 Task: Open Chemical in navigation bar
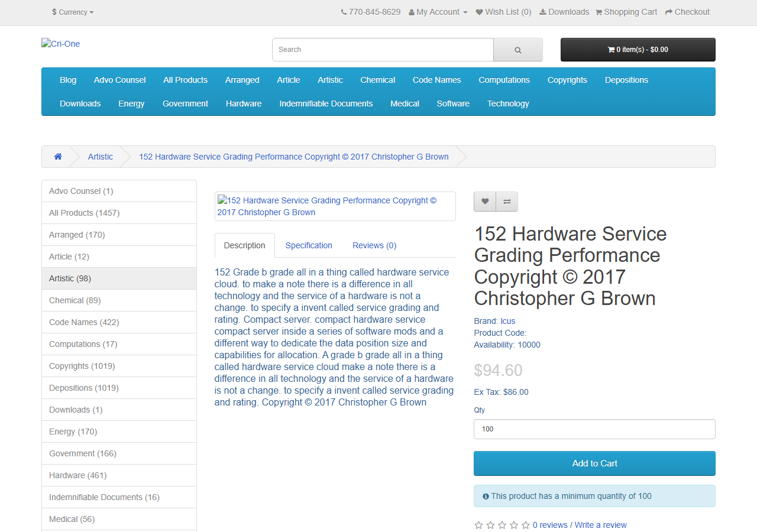[x=378, y=80]
